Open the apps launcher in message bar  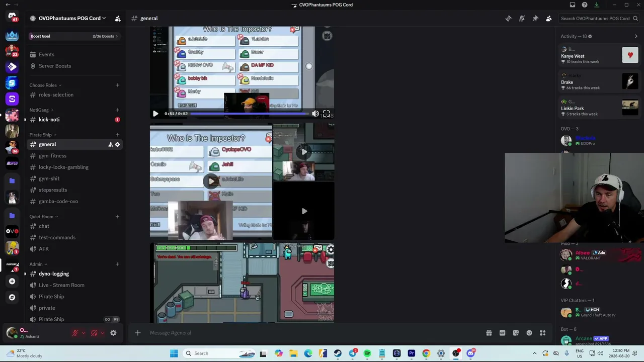542,333
